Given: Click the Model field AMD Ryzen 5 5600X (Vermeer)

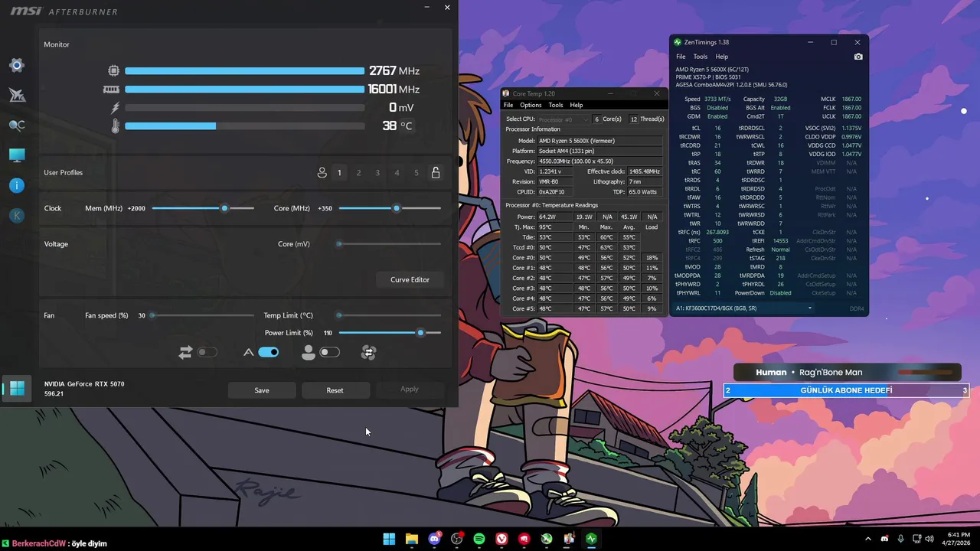Looking at the screenshot, I should pos(599,141).
